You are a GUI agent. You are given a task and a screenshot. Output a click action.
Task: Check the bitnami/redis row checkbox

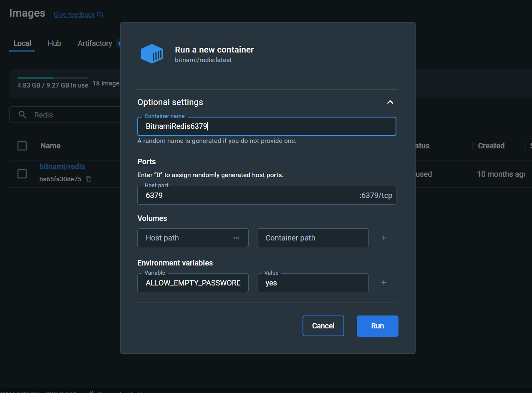click(x=22, y=174)
